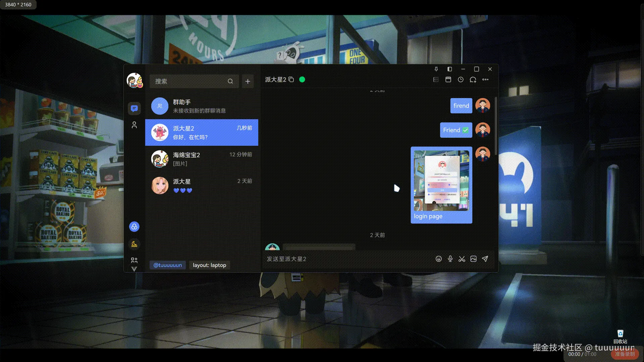
Task: Click the search magnifier icon
Action: point(230,81)
